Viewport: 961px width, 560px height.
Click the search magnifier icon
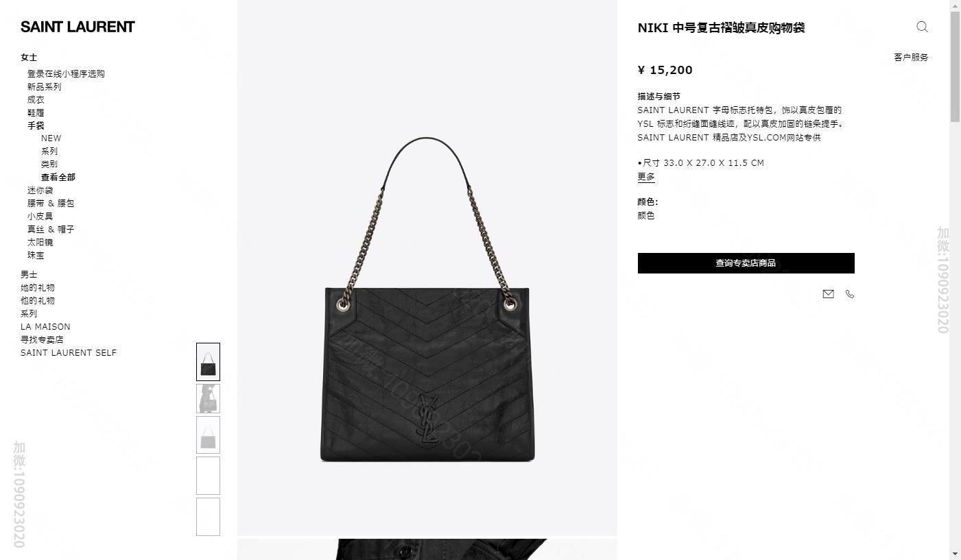(922, 27)
